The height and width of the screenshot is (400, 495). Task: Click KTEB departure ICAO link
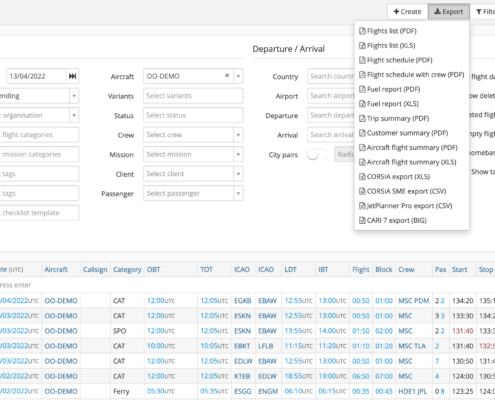(242, 376)
